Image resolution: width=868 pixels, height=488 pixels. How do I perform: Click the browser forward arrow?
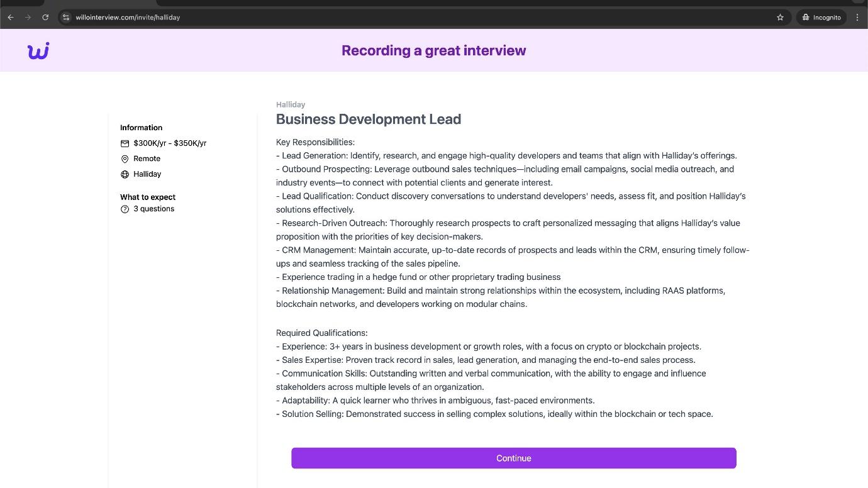point(28,18)
